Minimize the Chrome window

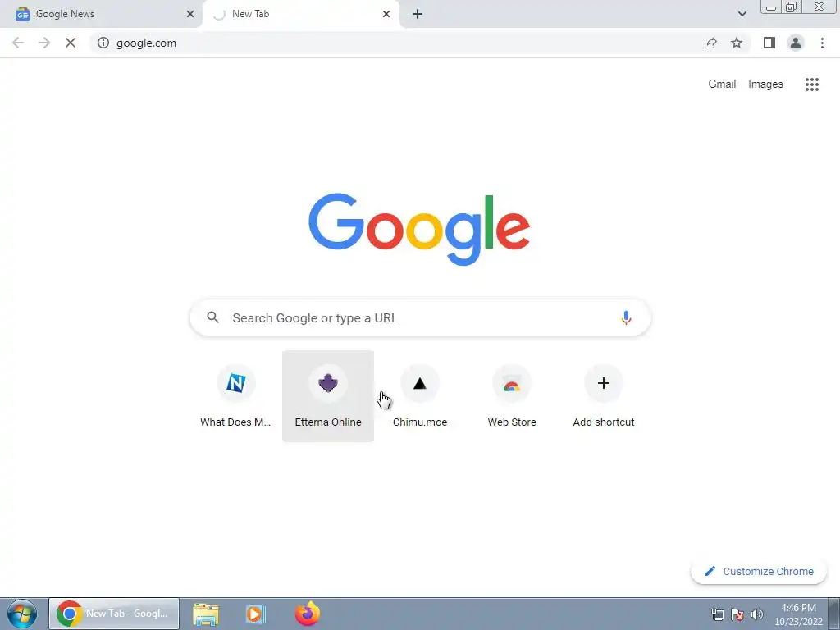coord(771,7)
